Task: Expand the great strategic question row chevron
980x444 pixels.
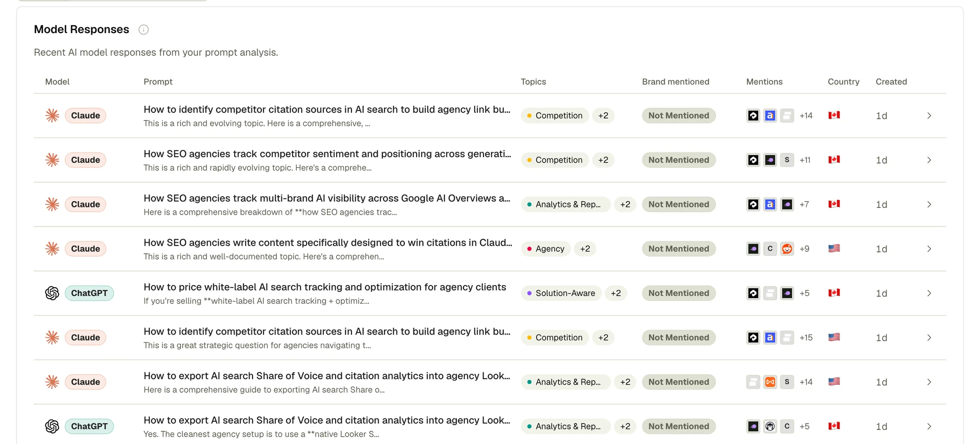Action: click(929, 338)
